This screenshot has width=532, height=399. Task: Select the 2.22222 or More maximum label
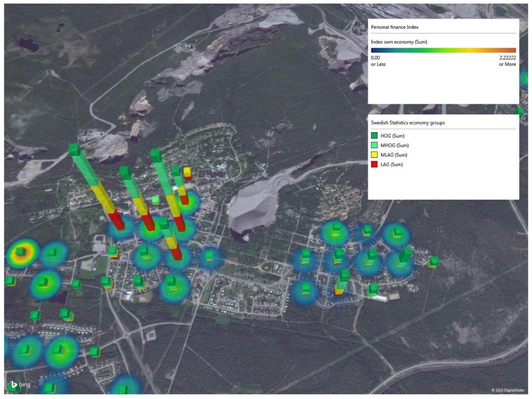[507, 61]
